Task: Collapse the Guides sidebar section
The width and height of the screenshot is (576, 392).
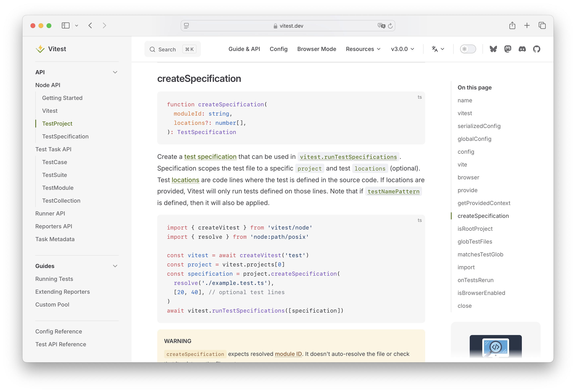Action: coord(115,266)
